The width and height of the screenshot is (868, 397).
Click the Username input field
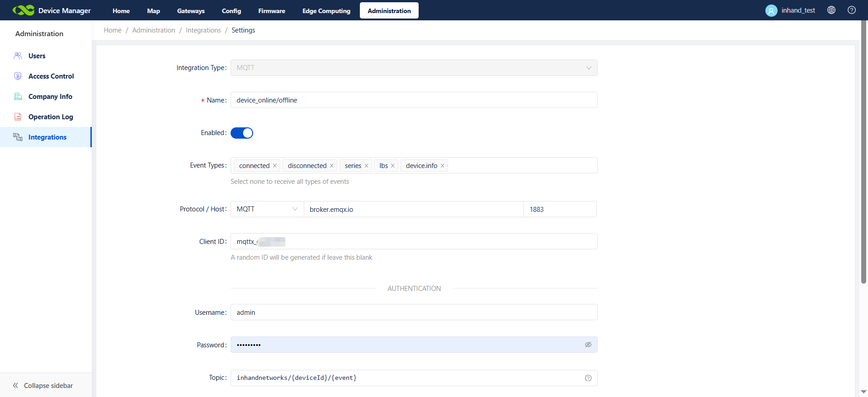pos(414,312)
